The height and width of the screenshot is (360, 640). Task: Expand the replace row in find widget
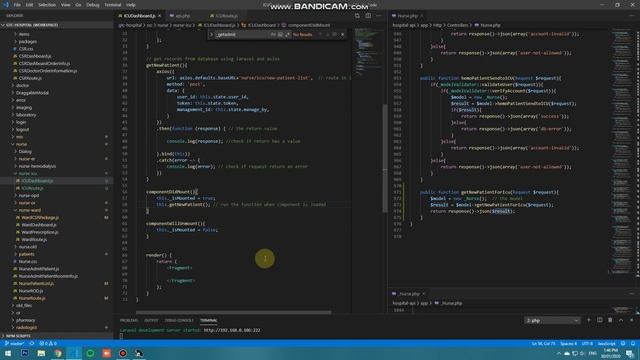click(x=211, y=35)
